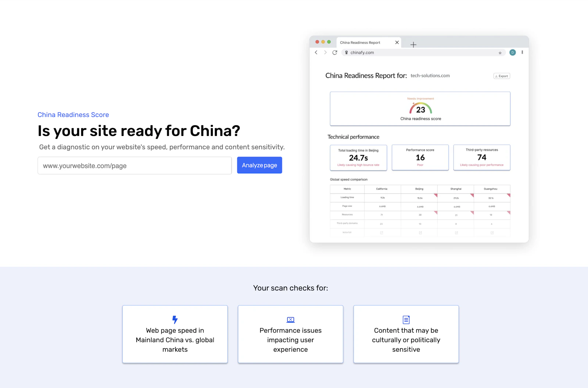
Task: Click the Is your site ready for China? heading
Action: click(139, 131)
